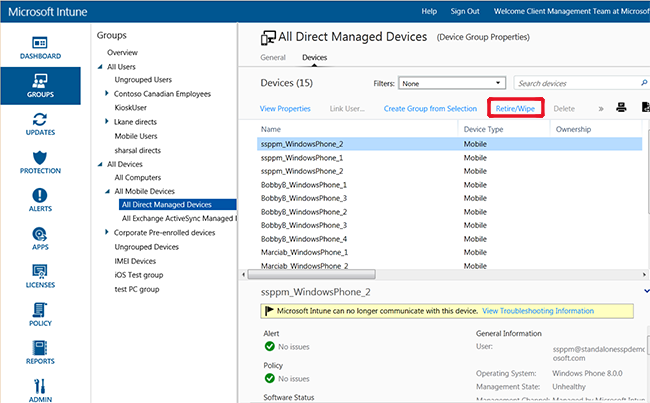Select IMEI Devices group
Image resolution: width=650 pixels, height=403 pixels.
tap(135, 261)
